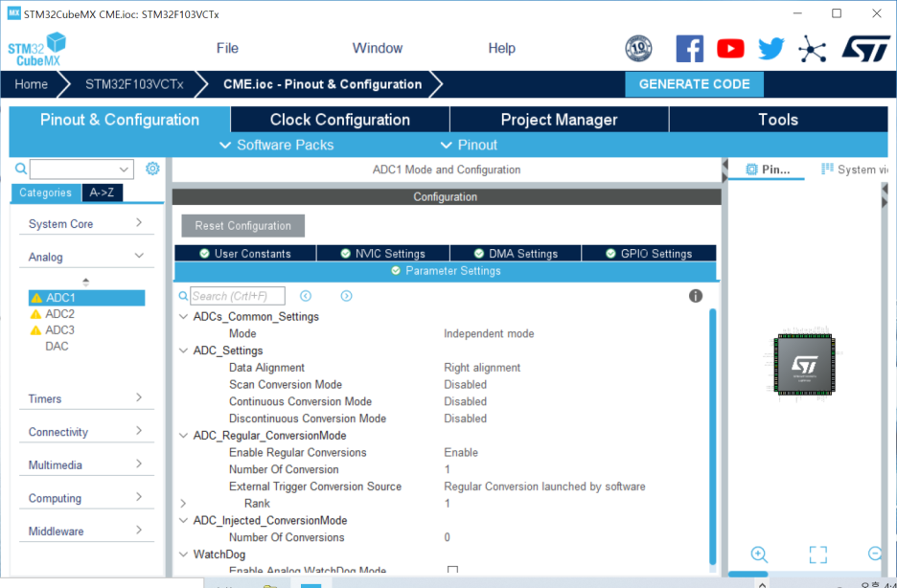Zoom in on the pinout view
Viewport: 897px width, 588px height.
[759, 554]
